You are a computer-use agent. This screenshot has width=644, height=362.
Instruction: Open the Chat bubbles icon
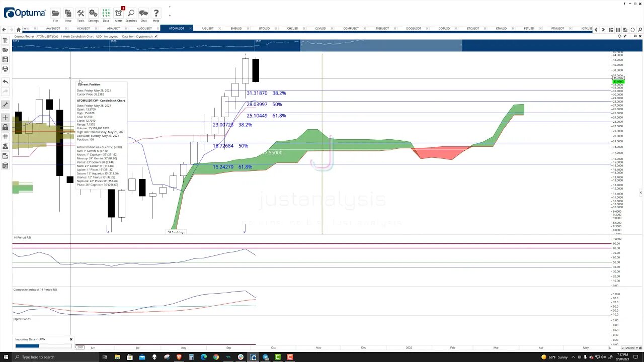pos(143,14)
